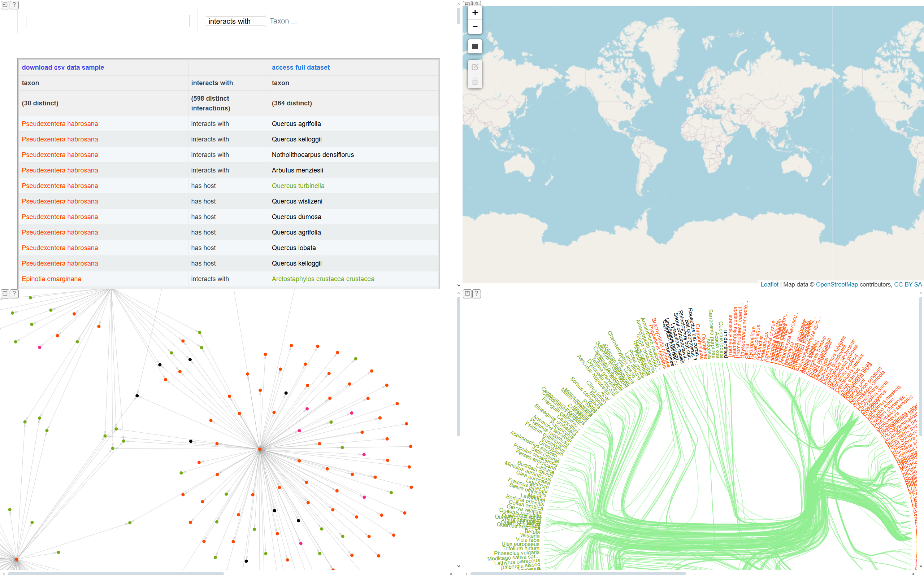Click 'Coffea arabica' label in bundle chart

coord(526,505)
